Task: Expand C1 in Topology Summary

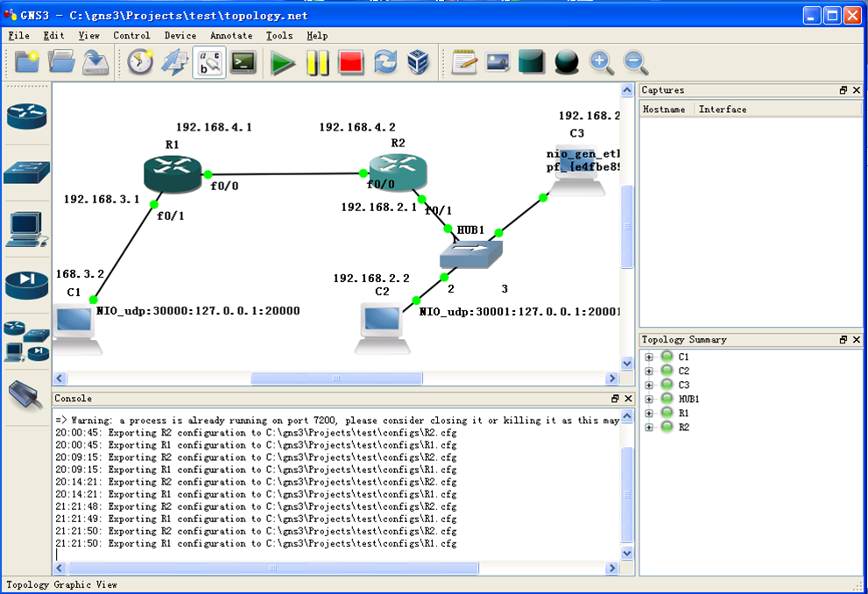Action: coord(649,357)
